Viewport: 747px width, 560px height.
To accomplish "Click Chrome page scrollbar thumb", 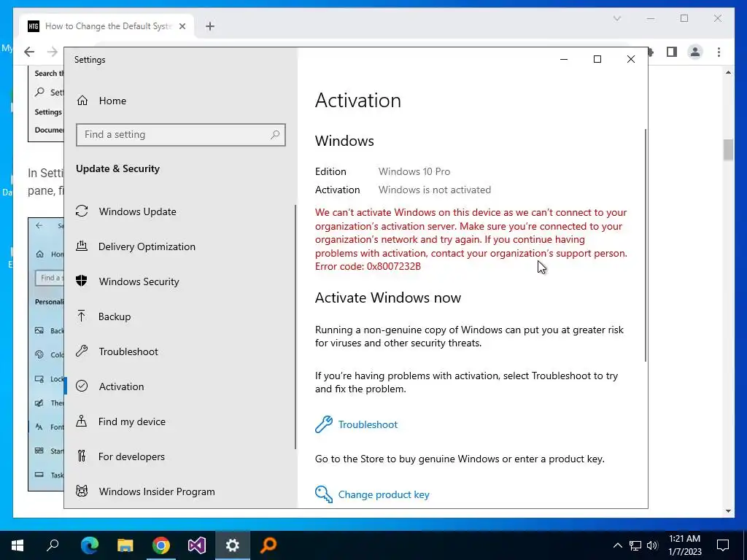I will coord(728,149).
